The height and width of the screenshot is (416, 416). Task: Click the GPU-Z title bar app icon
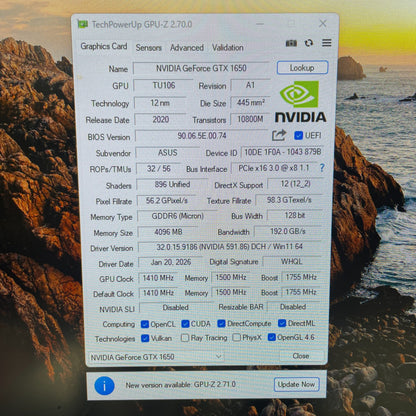pos(83,24)
